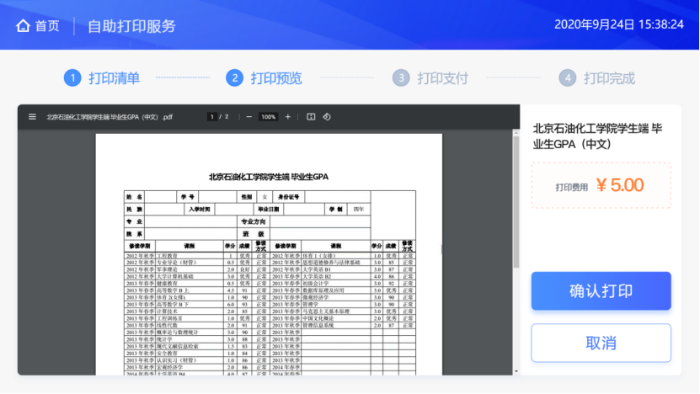Open the PDF viewer sidebar menu icon
Viewport: 700px width, 394px height.
32,117
